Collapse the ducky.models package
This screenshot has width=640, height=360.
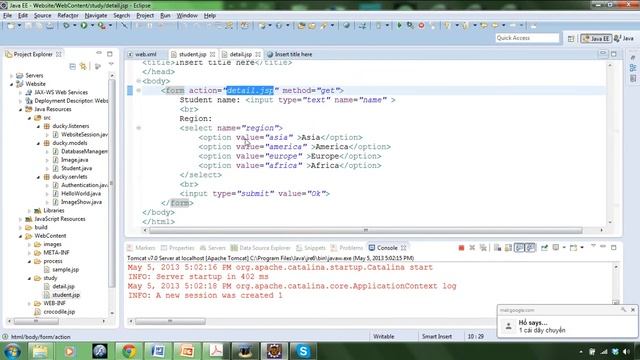coord(38,143)
